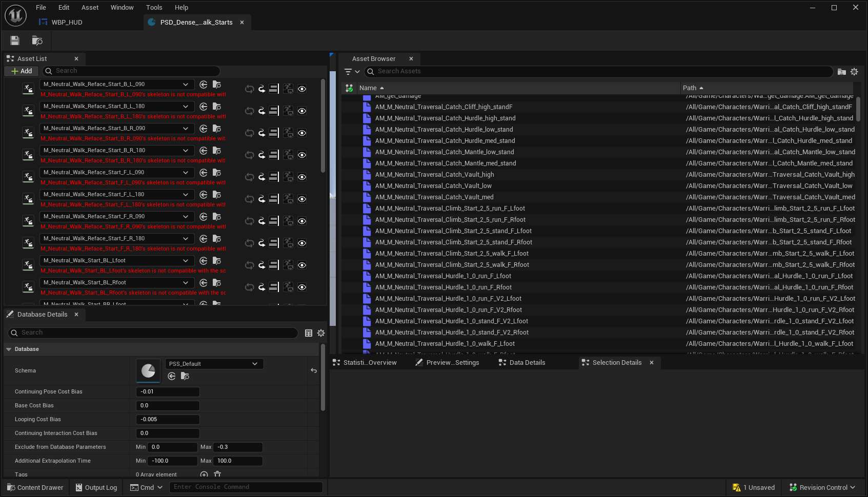Image resolution: width=868 pixels, height=497 pixels.
Task: Toggle eye visibility for M_Neutral_Walk_Start_BL_Lfoot
Action: pos(302,265)
